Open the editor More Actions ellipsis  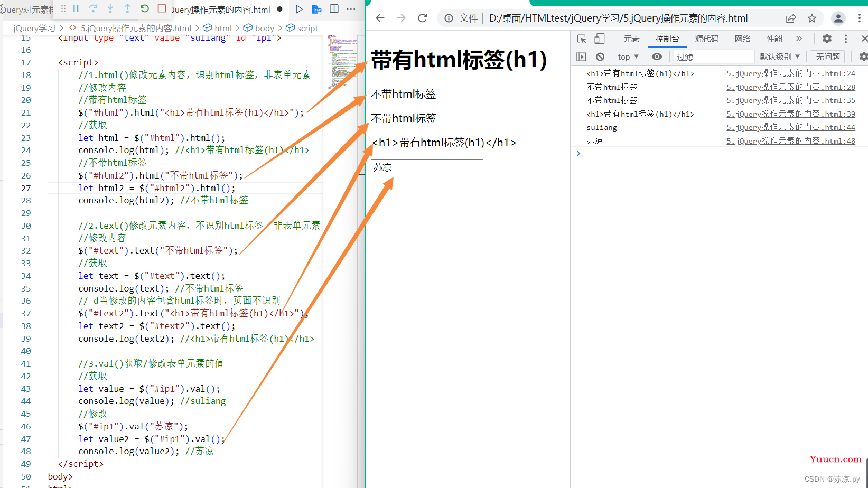(351, 9)
